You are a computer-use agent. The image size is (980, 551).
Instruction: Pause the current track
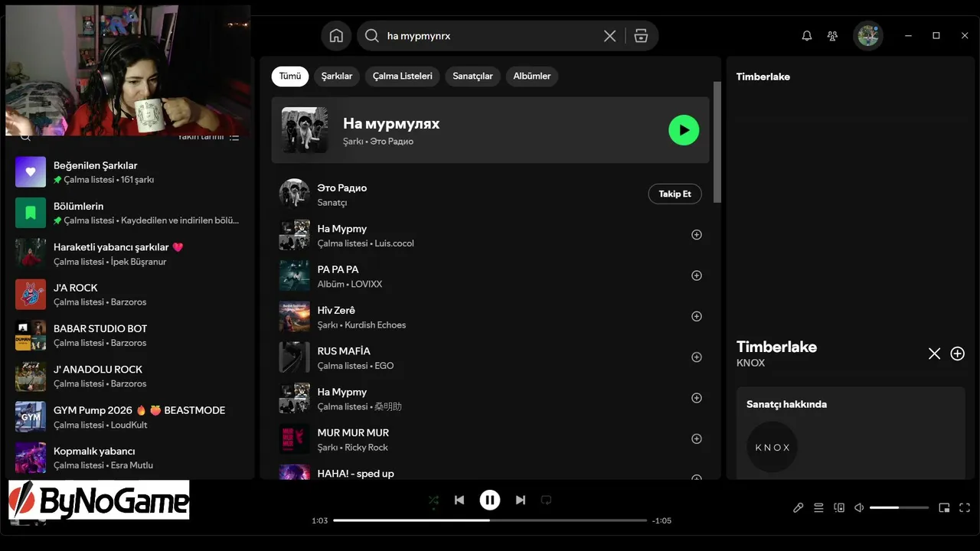[490, 500]
